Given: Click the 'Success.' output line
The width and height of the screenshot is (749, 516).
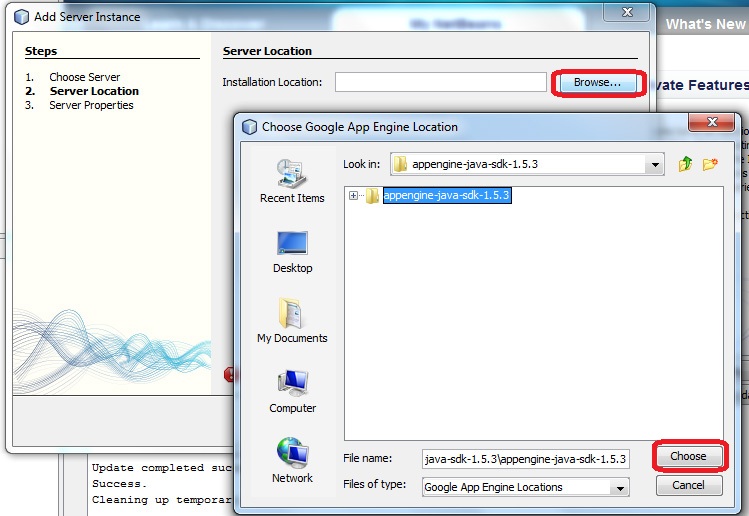Looking at the screenshot, I should [117, 484].
